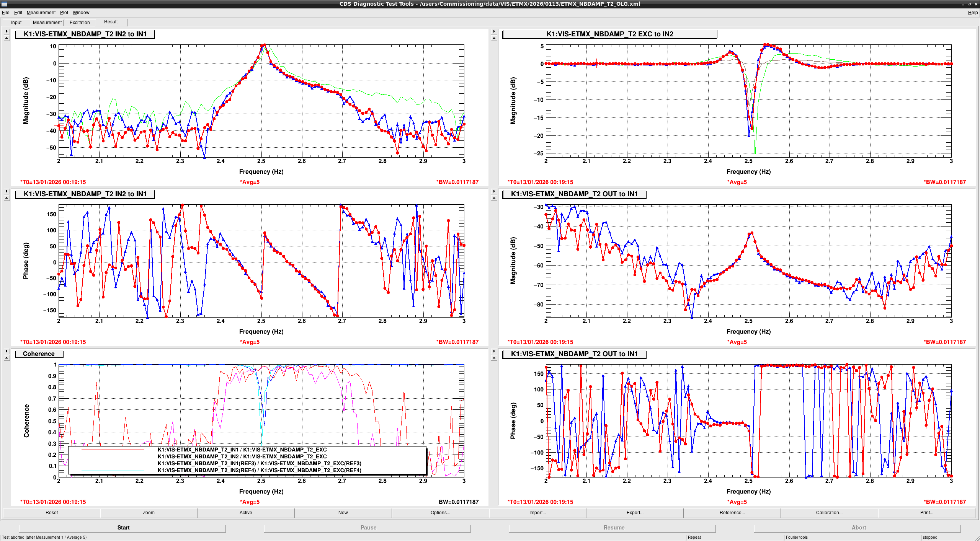
Task: Open the Options... panel dialog
Action: click(440, 513)
